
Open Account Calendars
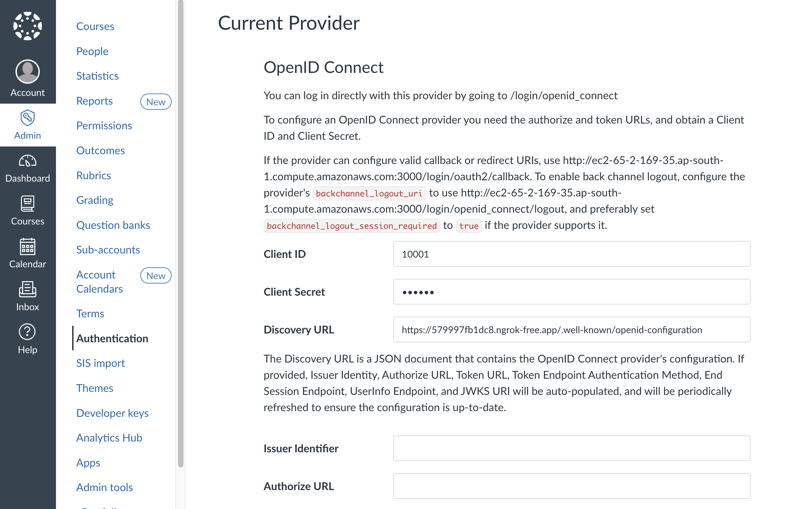point(99,282)
